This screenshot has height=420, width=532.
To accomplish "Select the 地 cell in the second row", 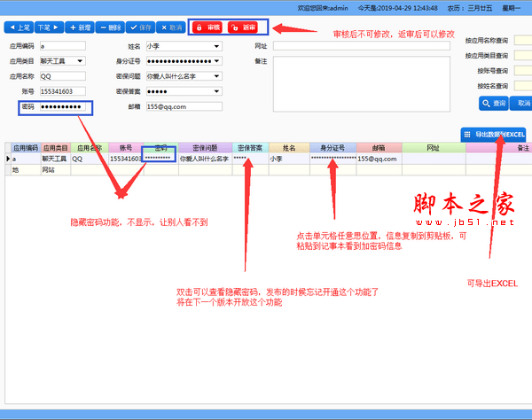I will pos(26,170).
